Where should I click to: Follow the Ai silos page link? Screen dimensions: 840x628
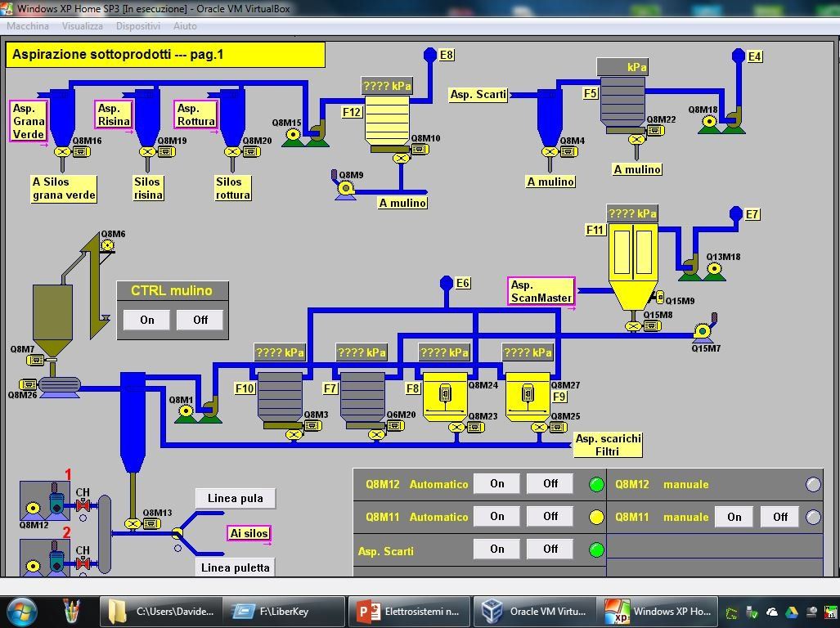pos(249,533)
